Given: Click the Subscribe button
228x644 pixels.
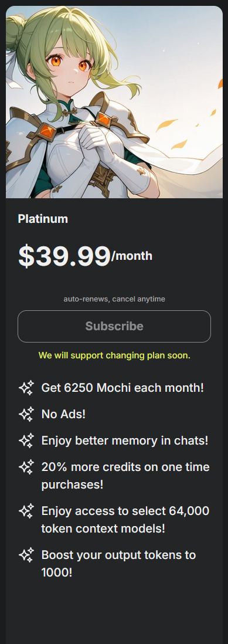Looking at the screenshot, I should 114,326.
